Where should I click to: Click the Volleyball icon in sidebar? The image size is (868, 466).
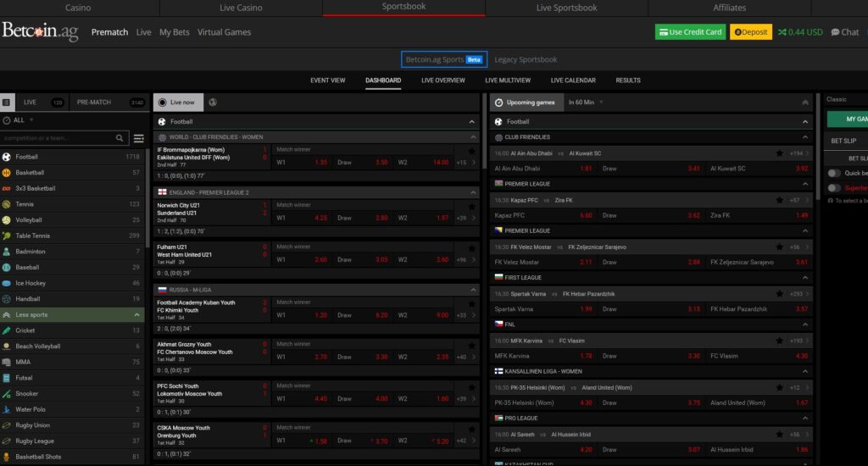point(7,219)
